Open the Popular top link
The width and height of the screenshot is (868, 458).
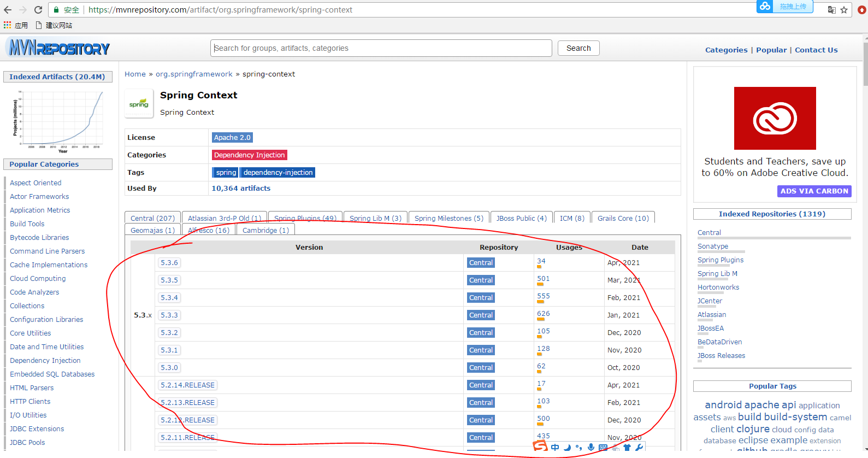(x=771, y=50)
